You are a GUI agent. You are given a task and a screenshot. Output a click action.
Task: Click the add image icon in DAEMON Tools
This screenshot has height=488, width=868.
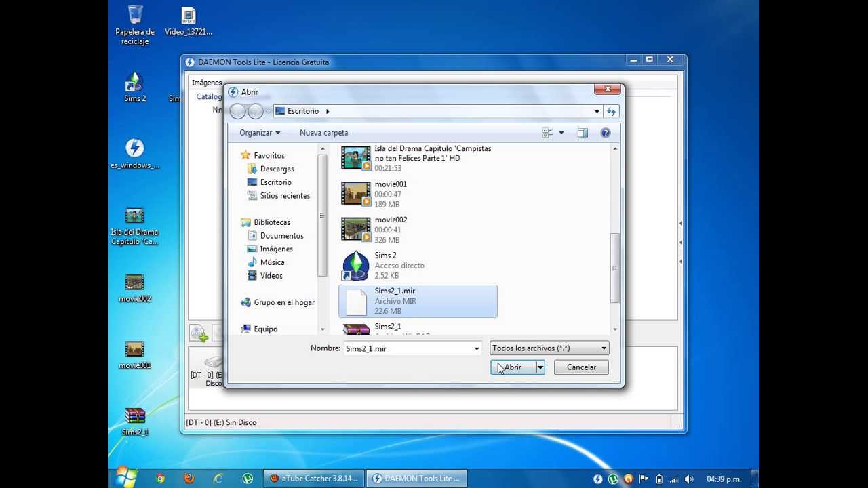(199, 333)
